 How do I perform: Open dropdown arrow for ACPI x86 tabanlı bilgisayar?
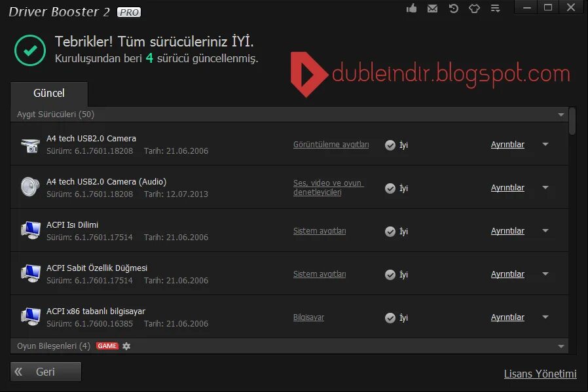point(545,317)
